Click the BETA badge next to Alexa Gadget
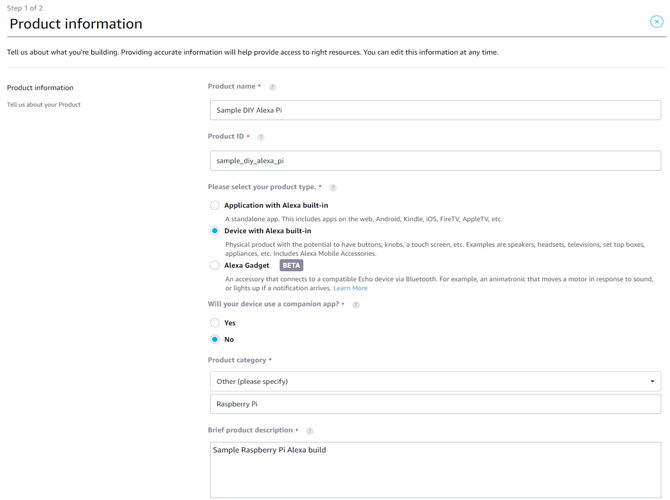Screen dimensions: 670x500 point(291,265)
